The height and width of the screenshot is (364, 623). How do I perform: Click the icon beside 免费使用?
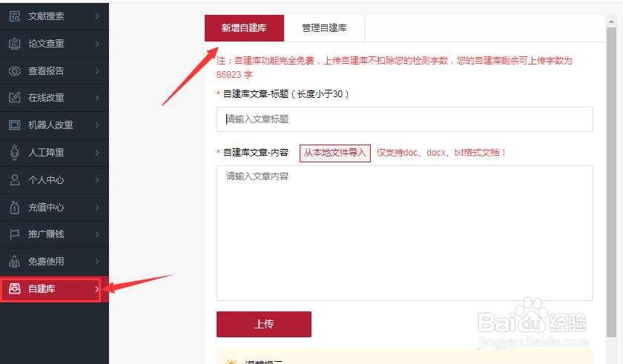pyautogui.click(x=15, y=261)
